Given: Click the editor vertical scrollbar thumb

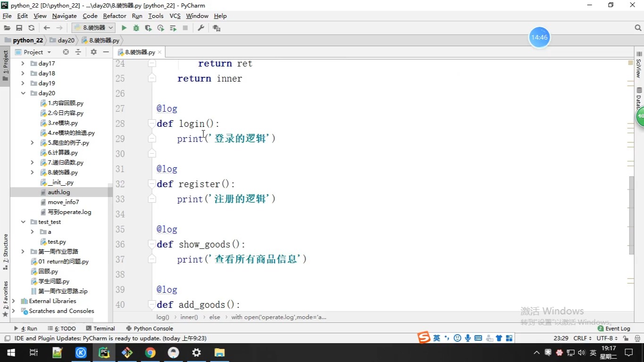Looking at the screenshot, I should (632, 215).
